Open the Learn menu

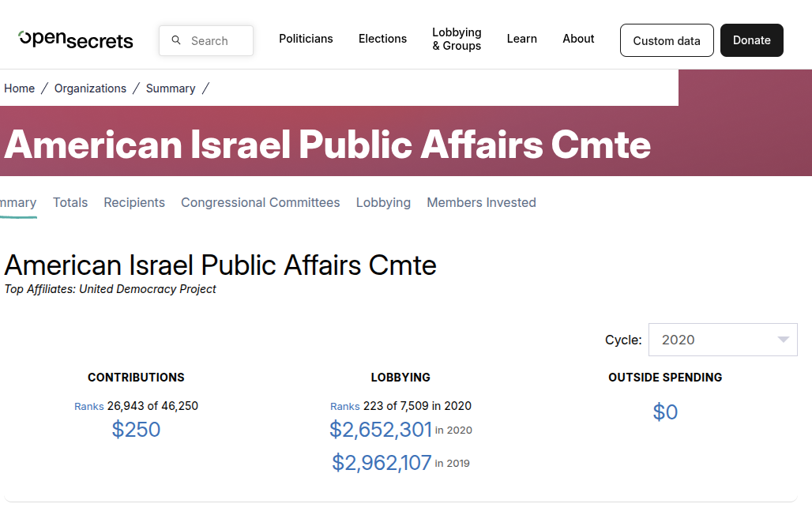coord(521,39)
